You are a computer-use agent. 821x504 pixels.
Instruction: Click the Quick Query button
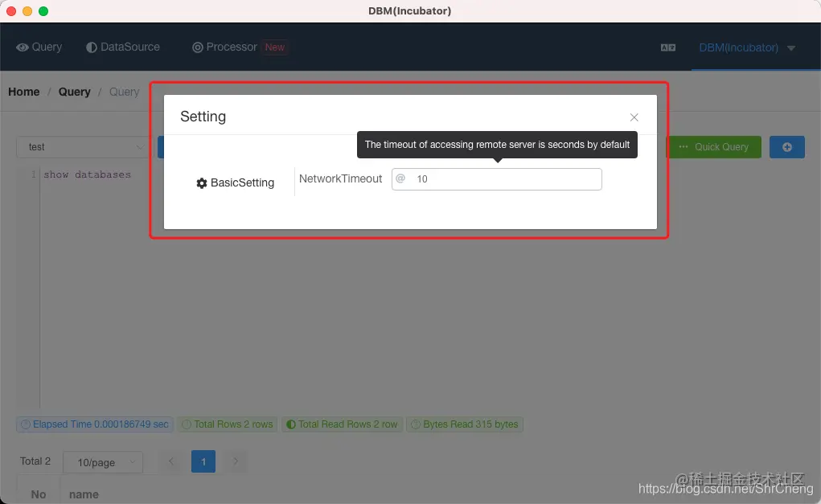[x=714, y=147]
